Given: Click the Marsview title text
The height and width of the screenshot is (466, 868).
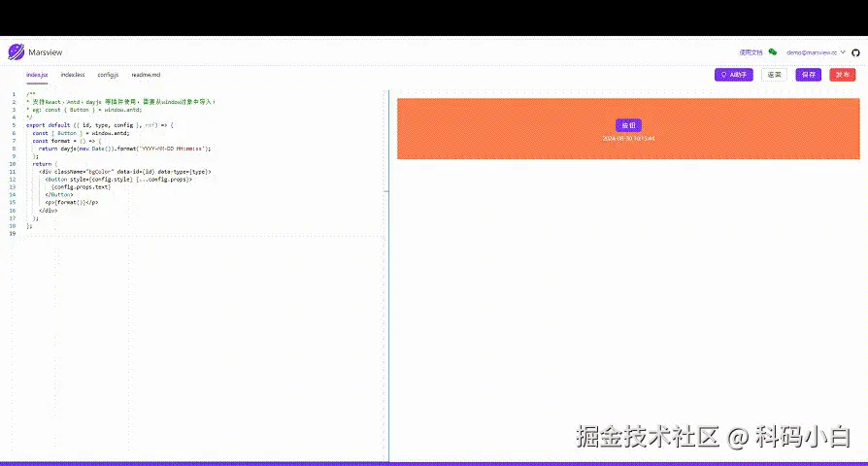Looking at the screenshot, I should [x=46, y=52].
